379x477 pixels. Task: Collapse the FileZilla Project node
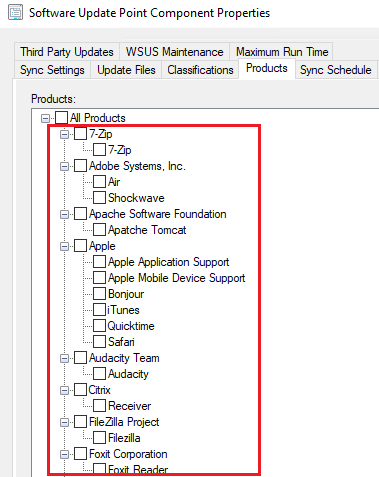(x=64, y=422)
